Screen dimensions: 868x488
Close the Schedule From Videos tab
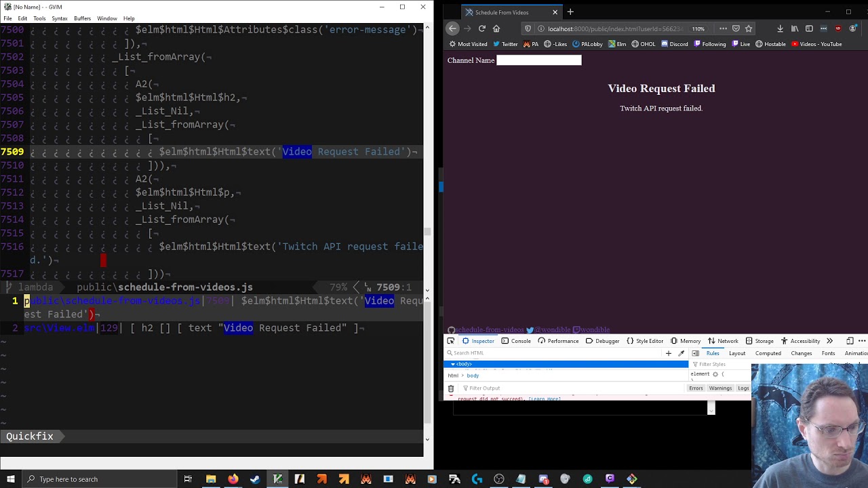coord(555,12)
